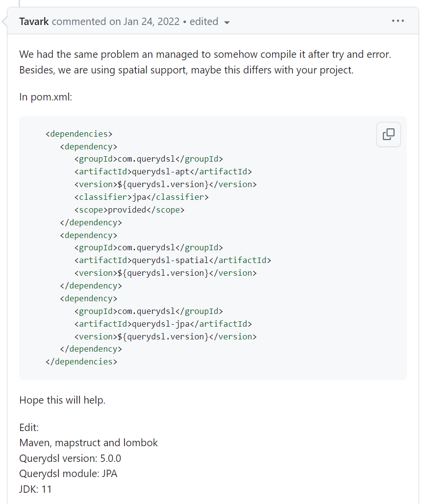Image resolution: width=424 pixels, height=504 pixels.
Task: Click the opening dependencies tag in code
Action: click(79, 133)
